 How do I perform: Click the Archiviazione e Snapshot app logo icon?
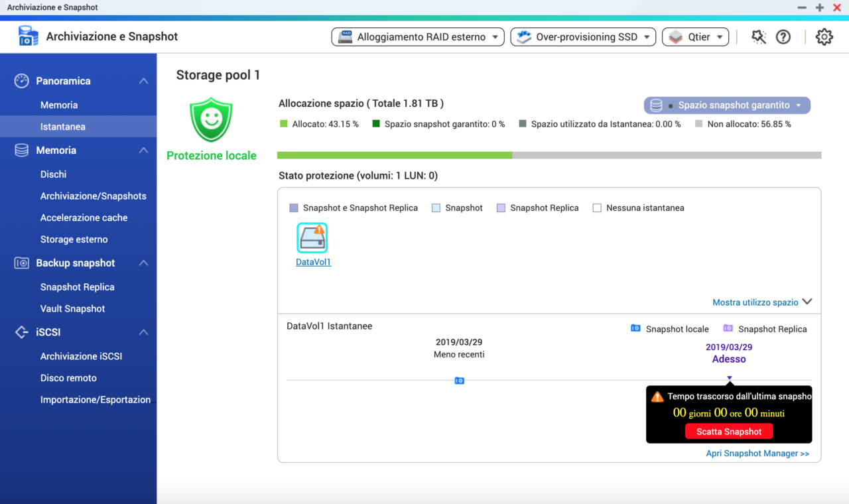pyautogui.click(x=29, y=36)
